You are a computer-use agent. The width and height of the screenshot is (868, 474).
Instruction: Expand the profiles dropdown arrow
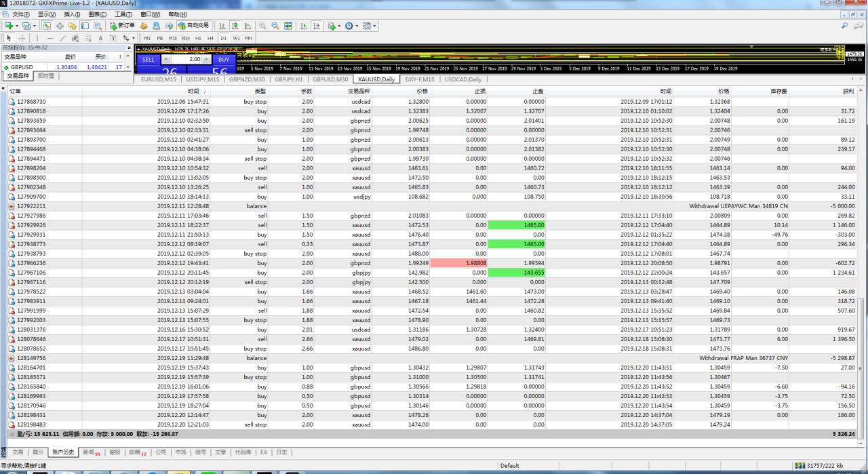35,26
